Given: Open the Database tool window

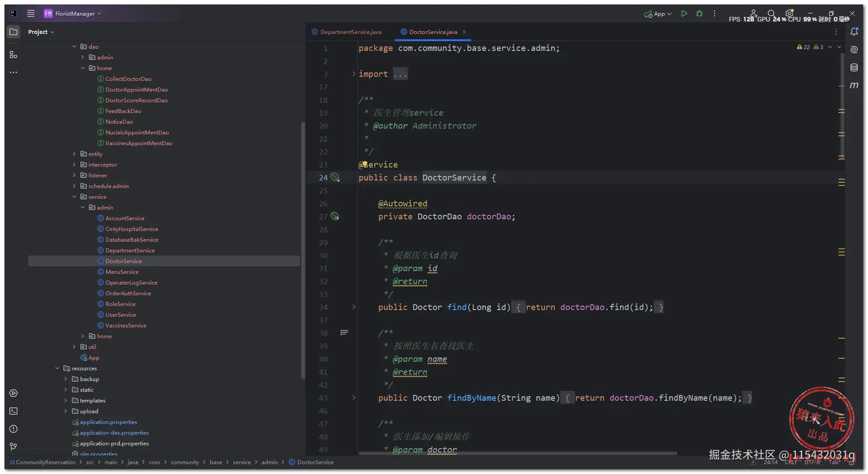Looking at the screenshot, I should click(x=854, y=67).
